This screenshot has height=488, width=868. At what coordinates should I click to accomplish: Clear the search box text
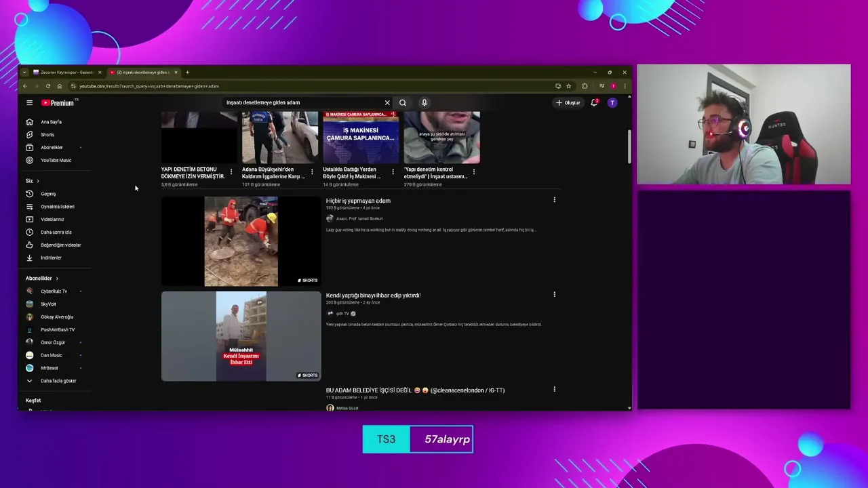point(387,103)
